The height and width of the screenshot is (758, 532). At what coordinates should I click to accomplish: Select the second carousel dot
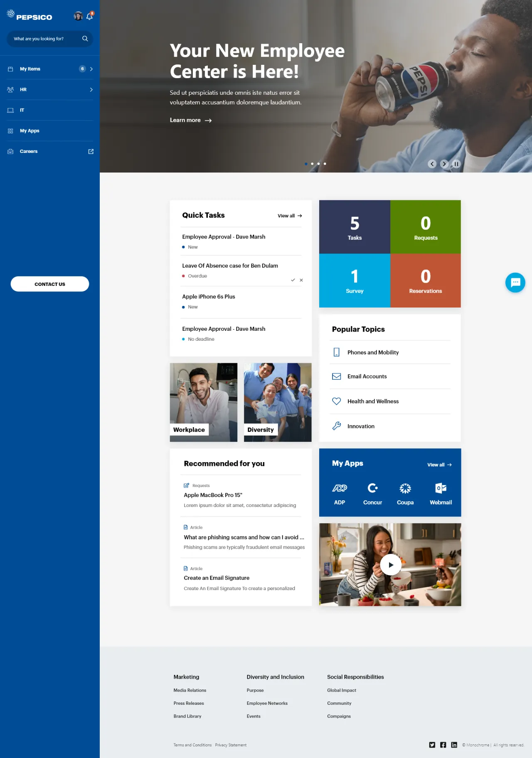click(312, 164)
